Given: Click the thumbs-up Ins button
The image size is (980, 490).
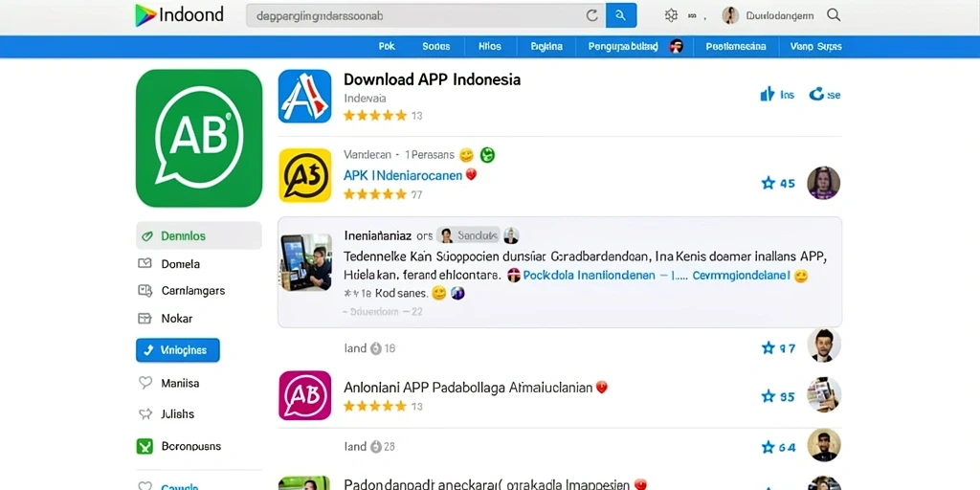Looking at the screenshot, I should coord(777,95).
